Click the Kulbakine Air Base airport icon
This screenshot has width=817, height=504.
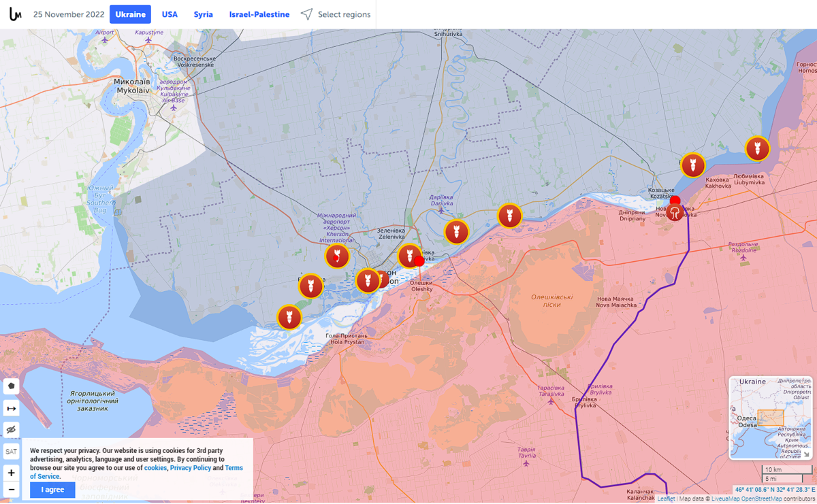click(174, 107)
